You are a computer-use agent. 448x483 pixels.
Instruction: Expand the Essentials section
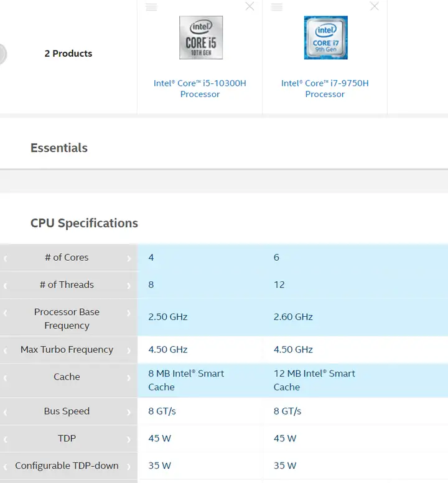point(59,148)
